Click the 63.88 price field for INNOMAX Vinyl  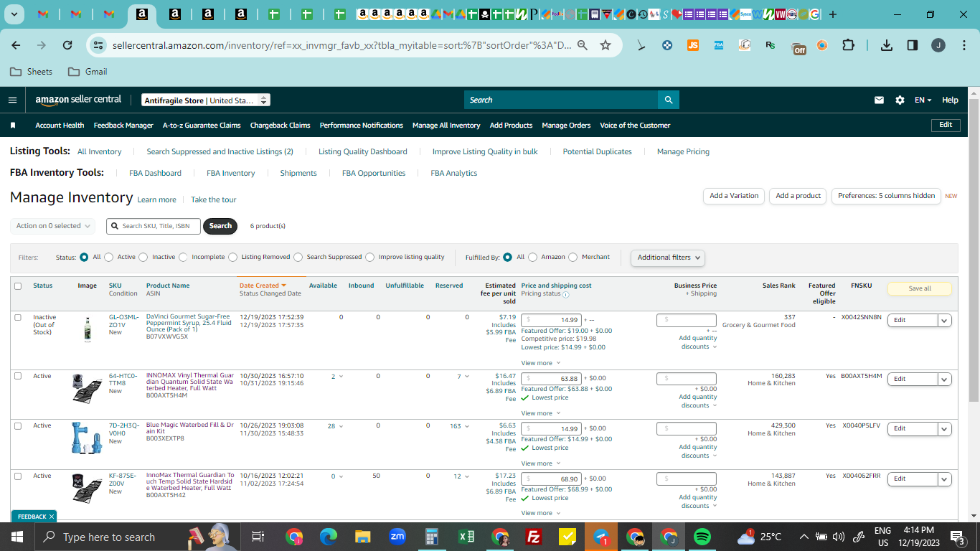pos(551,379)
